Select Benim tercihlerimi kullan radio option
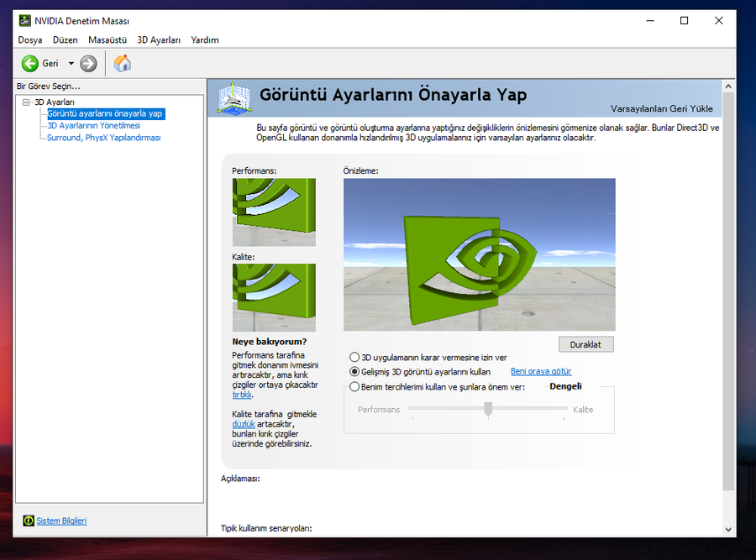The height and width of the screenshot is (560, 756). pos(438,387)
